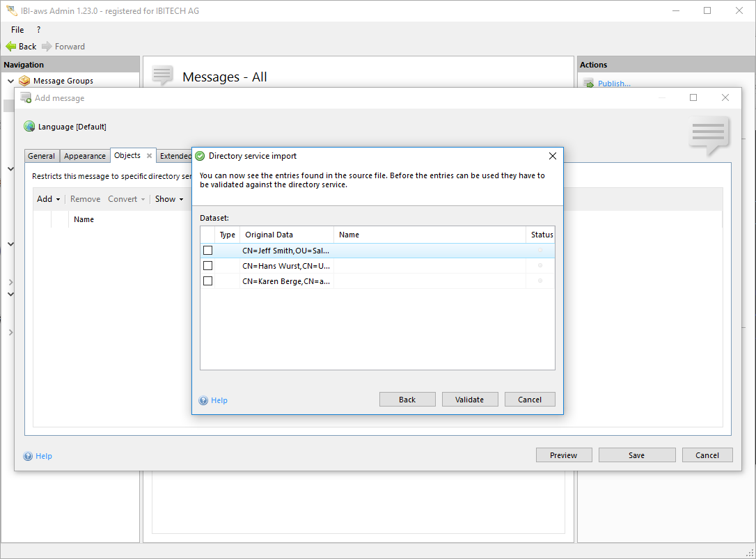Viewport: 756px width, 559px height.
Task: Click the Message Groups box icon
Action: tap(25, 81)
